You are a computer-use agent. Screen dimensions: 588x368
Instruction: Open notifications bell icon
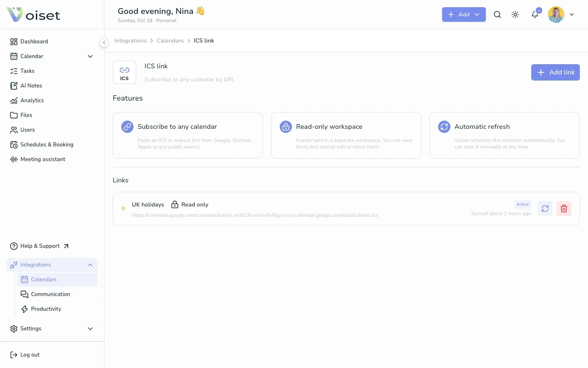click(535, 14)
